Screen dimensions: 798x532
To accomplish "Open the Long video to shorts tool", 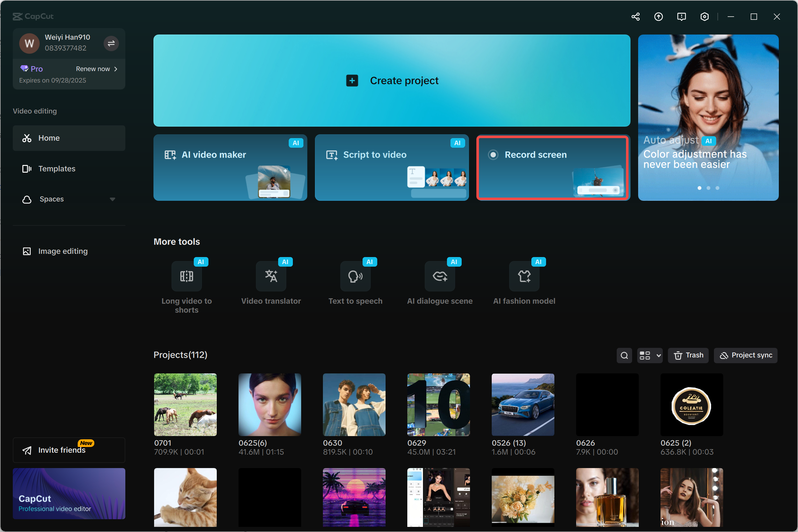I will click(x=186, y=276).
